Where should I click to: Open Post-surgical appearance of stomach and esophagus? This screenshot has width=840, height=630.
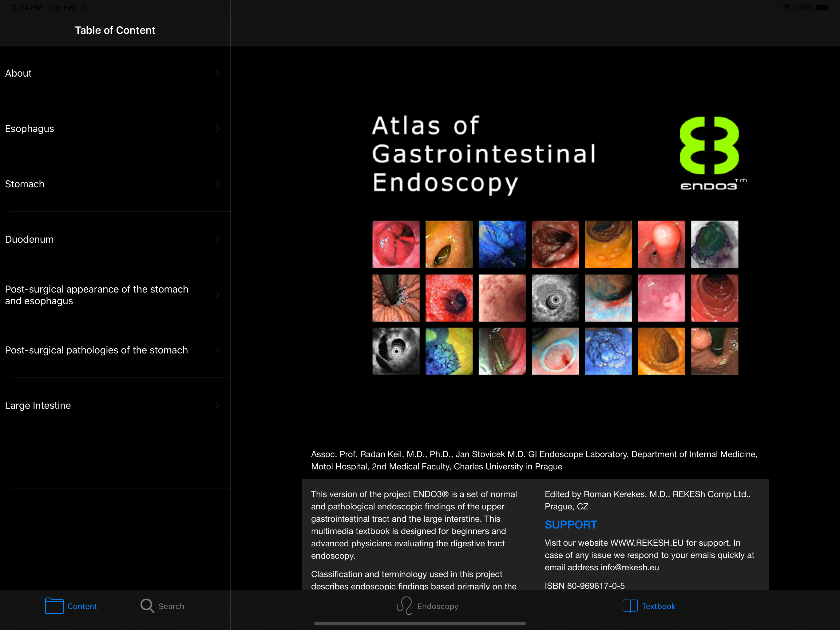(97, 295)
